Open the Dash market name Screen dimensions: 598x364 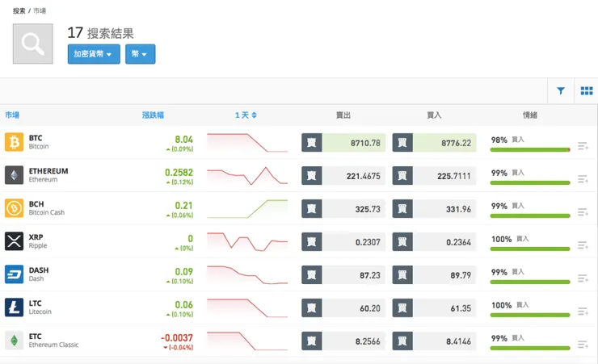click(x=36, y=278)
